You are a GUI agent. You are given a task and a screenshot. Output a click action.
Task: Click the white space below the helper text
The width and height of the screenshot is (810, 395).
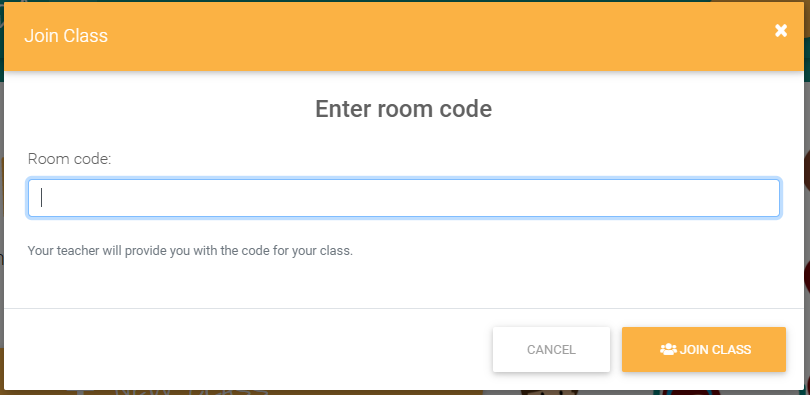tap(403, 283)
